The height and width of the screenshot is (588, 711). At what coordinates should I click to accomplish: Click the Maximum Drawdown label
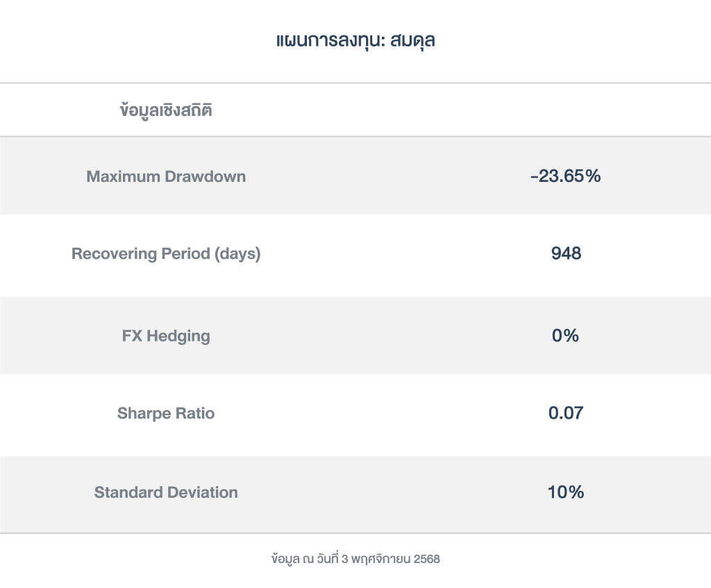(x=166, y=176)
